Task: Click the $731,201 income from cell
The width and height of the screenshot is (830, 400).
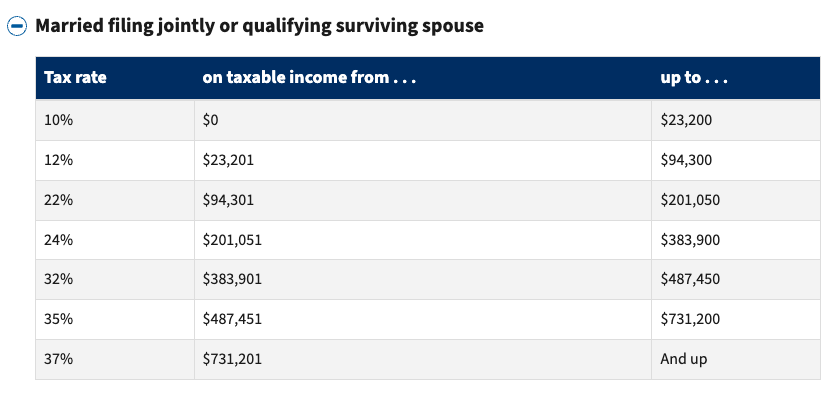Action: (232, 358)
